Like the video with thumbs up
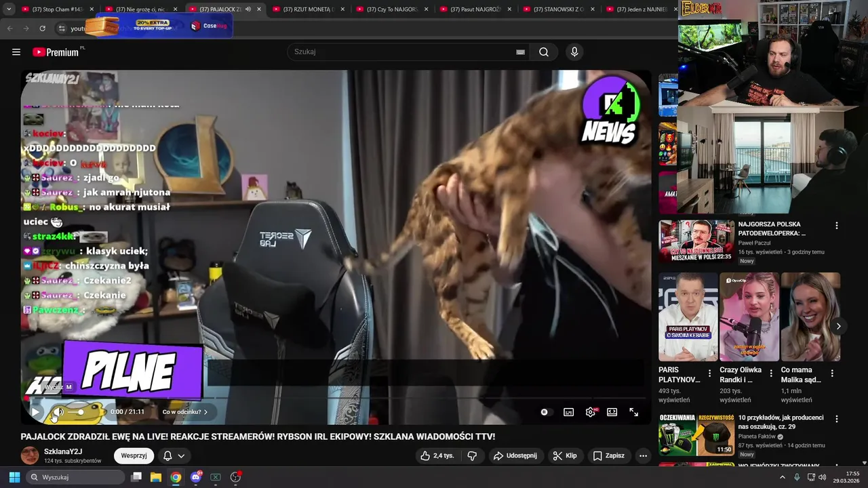This screenshot has height=488, width=868. 437,455
